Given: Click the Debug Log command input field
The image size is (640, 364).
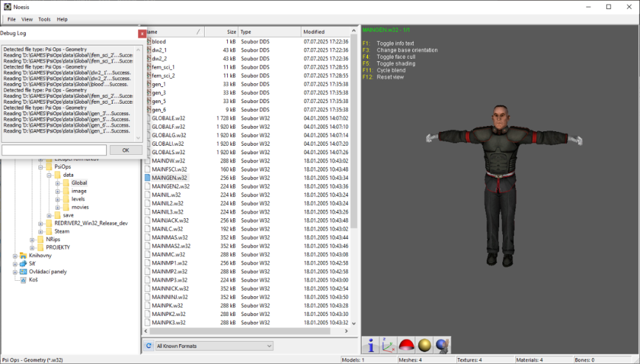Looking at the screenshot, I should pyautogui.click(x=54, y=150).
